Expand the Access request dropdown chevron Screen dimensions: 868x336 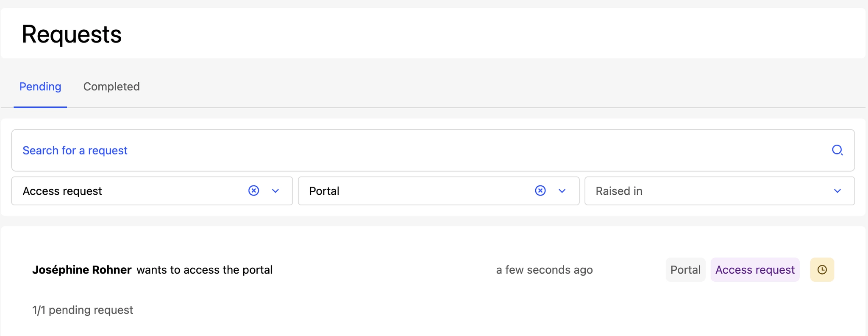coord(275,191)
